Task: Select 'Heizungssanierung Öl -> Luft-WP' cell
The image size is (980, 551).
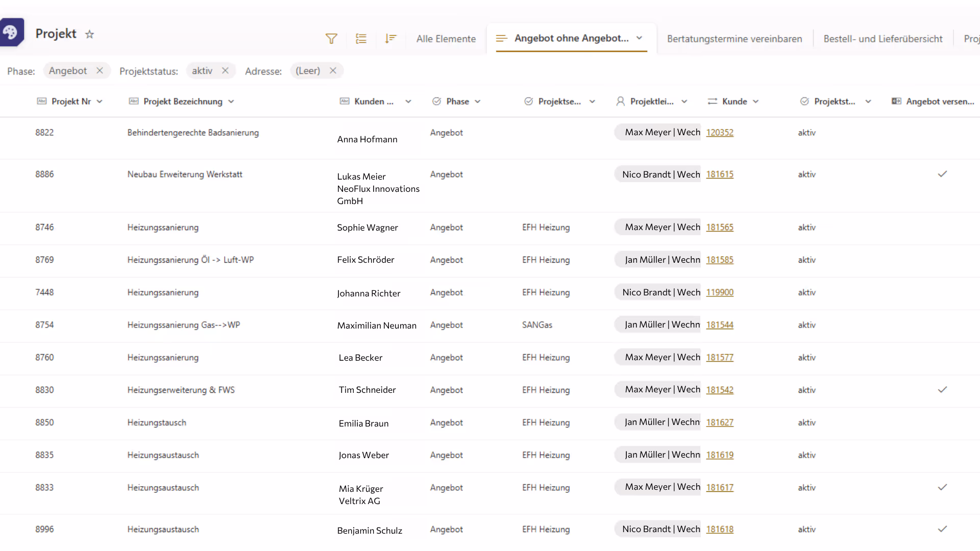Action: [x=190, y=260]
